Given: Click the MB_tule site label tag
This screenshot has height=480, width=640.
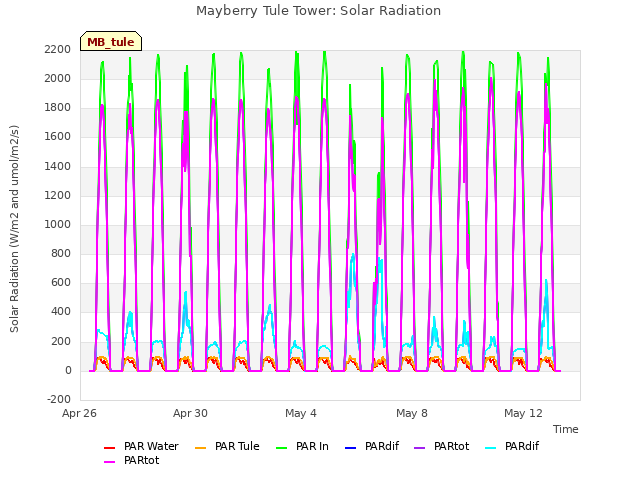Looking at the screenshot, I should (x=111, y=41).
